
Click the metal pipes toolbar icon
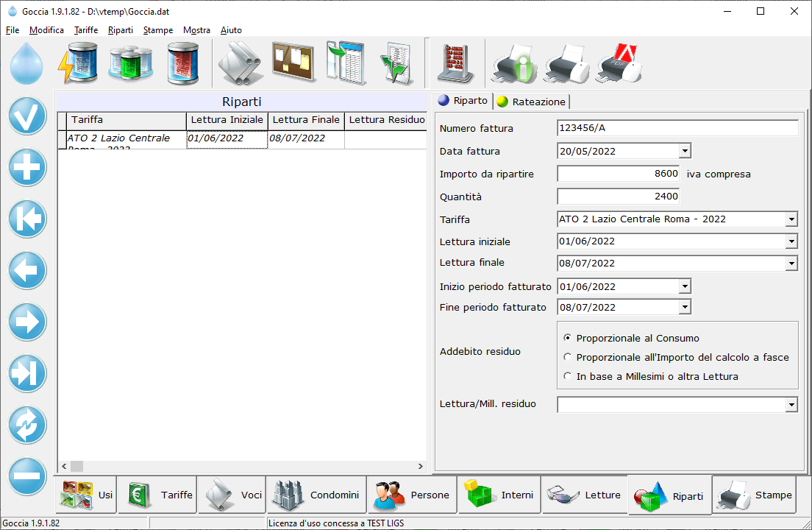[x=240, y=63]
